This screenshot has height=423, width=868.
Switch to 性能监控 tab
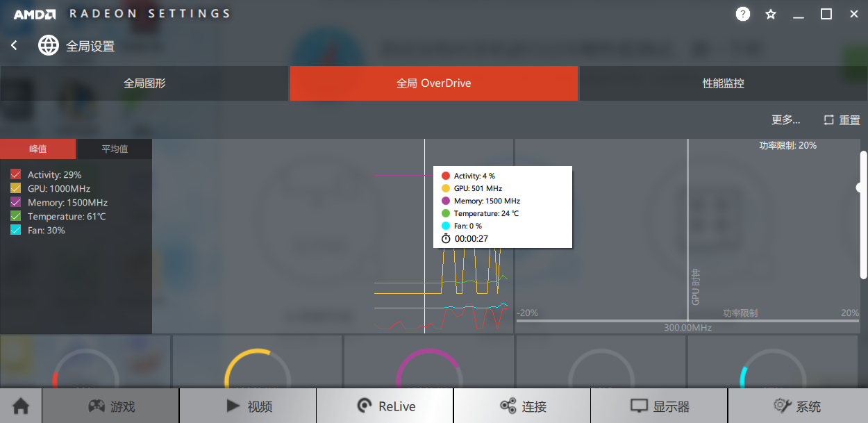[724, 83]
